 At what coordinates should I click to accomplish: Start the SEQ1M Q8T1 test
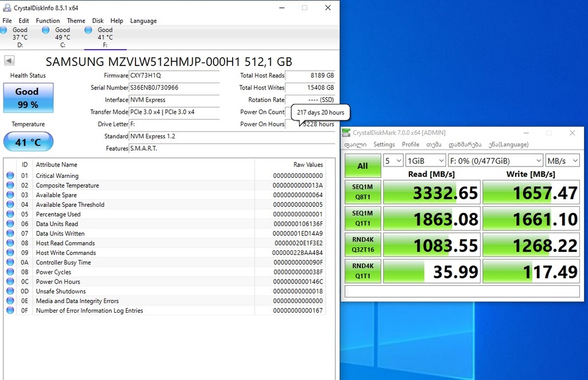coord(362,192)
